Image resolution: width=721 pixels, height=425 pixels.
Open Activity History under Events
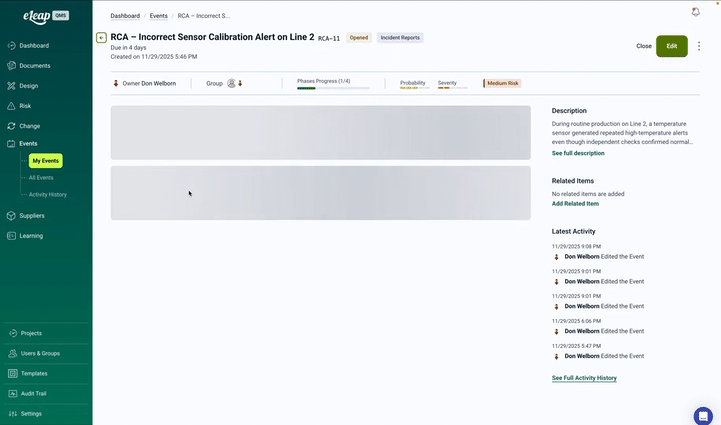click(48, 194)
